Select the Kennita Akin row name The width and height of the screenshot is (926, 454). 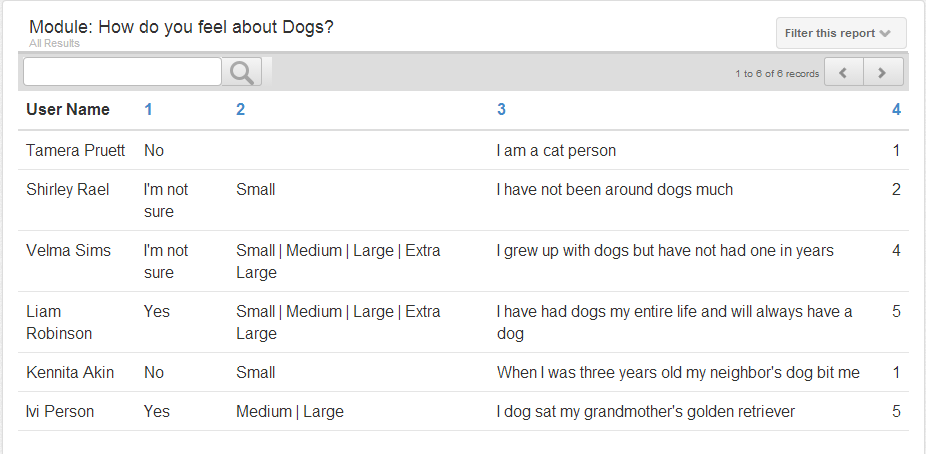[70, 373]
